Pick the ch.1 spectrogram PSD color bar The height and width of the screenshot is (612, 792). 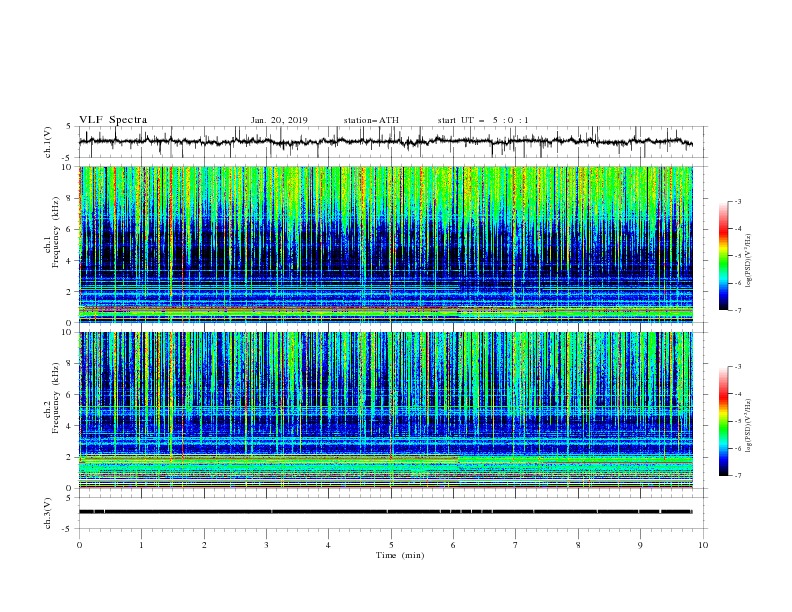[x=724, y=256]
